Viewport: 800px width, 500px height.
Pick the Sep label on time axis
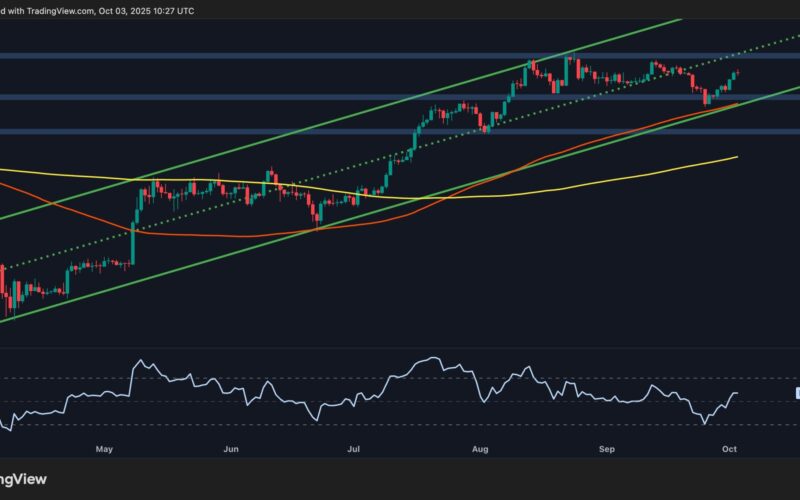point(606,450)
